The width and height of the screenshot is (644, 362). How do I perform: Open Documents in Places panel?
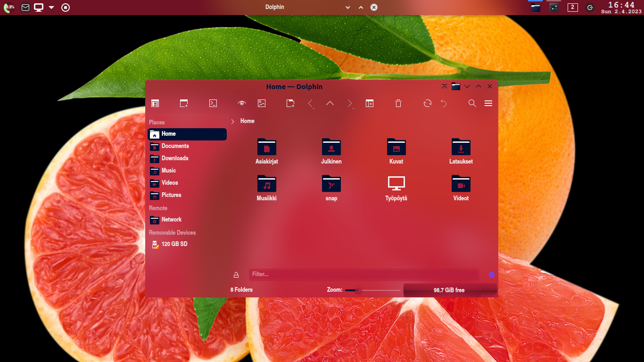pyautogui.click(x=187, y=146)
